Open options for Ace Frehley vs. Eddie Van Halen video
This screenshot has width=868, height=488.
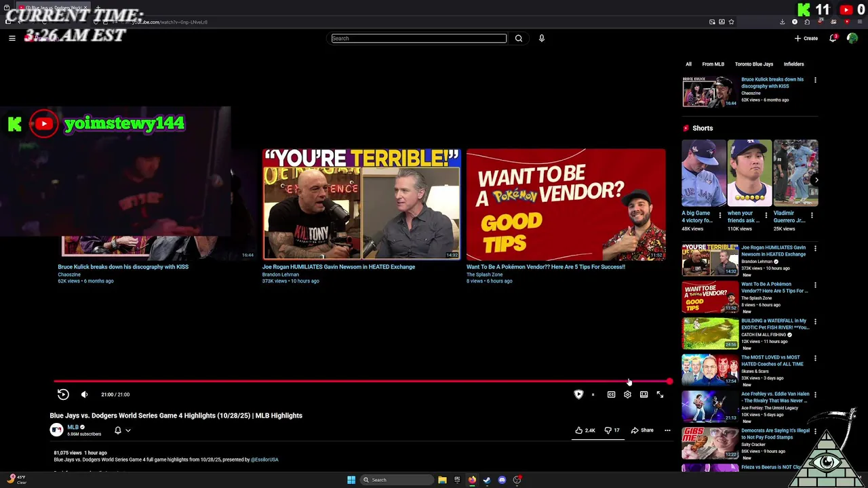tap(815, 395)
